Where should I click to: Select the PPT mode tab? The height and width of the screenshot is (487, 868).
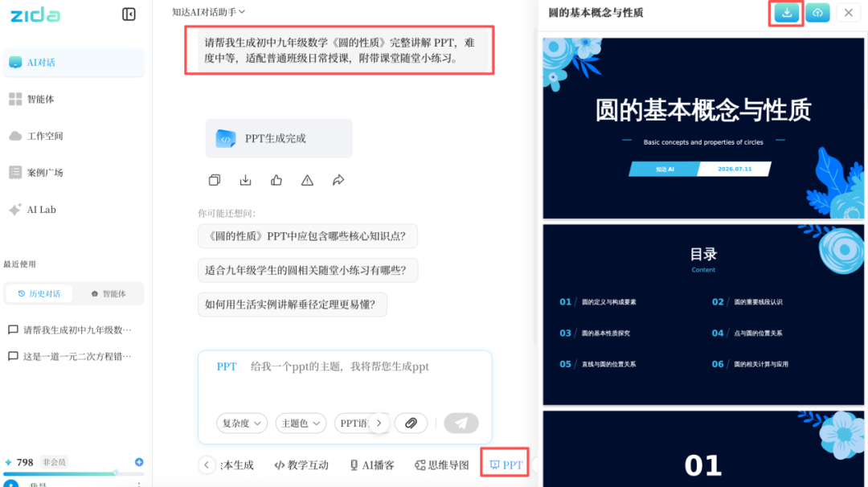(x=506, y=464)
